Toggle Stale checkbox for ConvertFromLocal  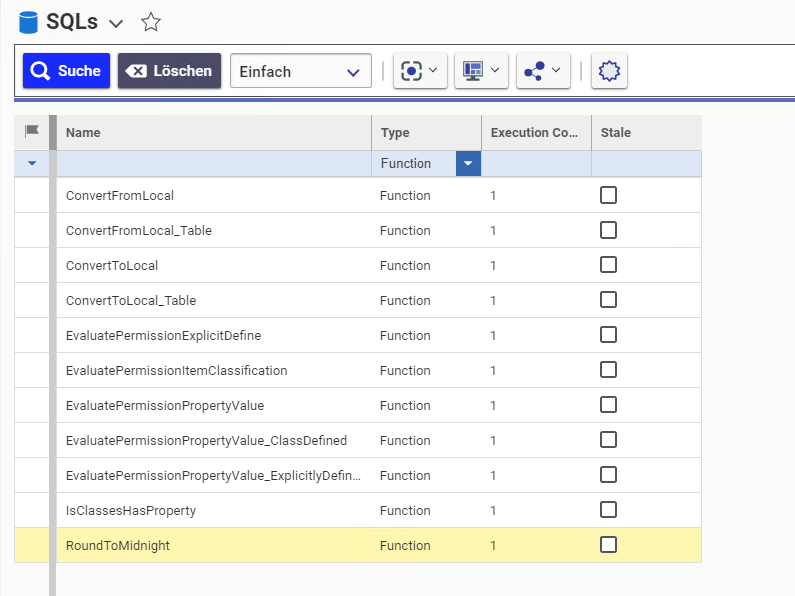coord(608,195)
